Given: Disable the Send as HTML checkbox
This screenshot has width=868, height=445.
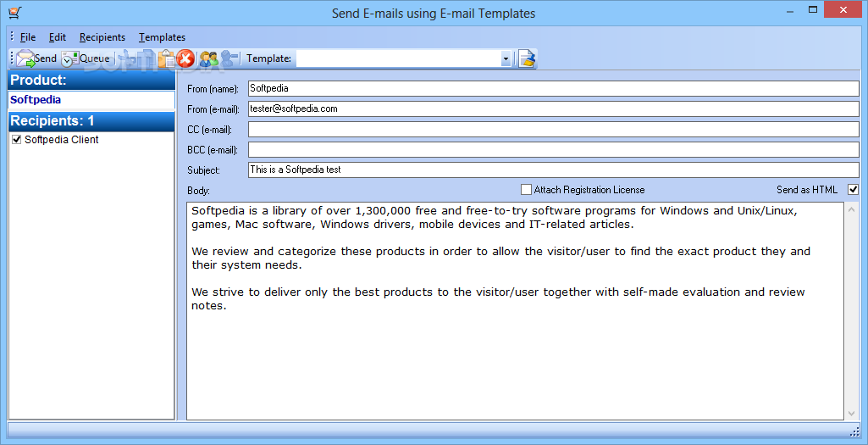Looking at the screenshot, I should coord(853,190).
